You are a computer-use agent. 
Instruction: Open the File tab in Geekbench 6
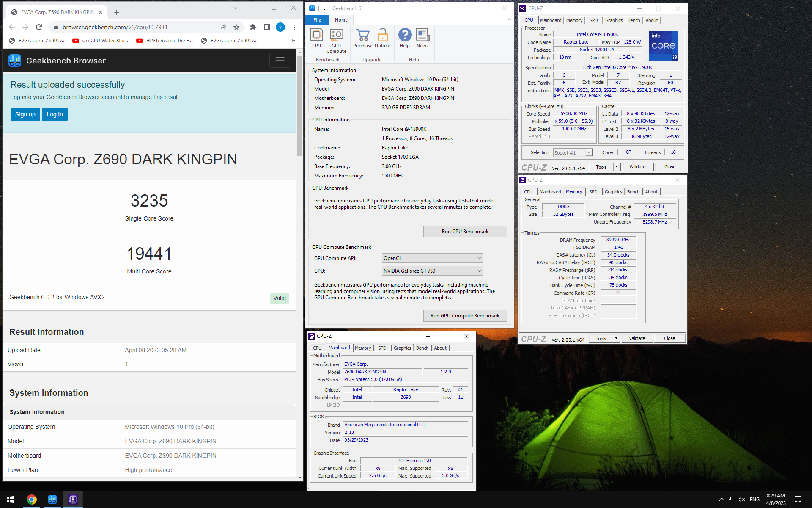[317, 20]
